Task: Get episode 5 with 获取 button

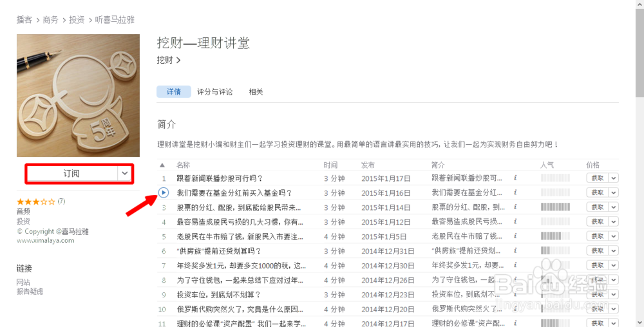Action: pos(598,236)
